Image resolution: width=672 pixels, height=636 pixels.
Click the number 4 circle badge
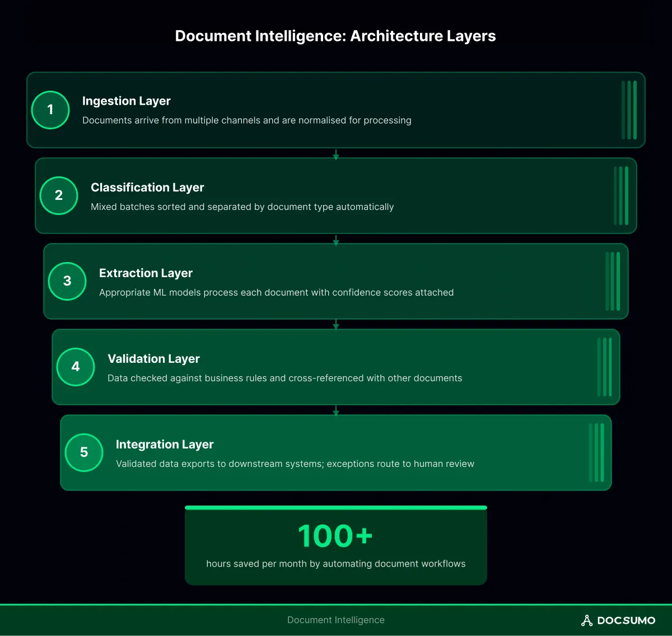click(x=76, y=367)
